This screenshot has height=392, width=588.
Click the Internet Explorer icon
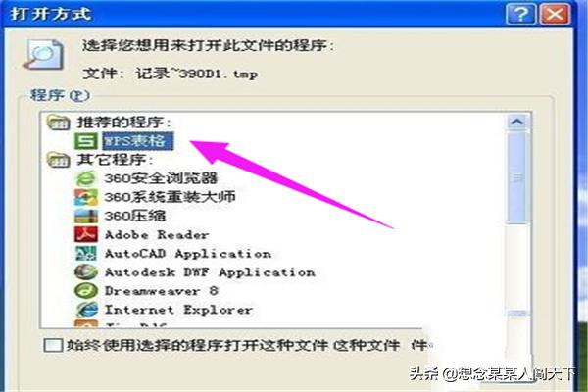[87, 310]
